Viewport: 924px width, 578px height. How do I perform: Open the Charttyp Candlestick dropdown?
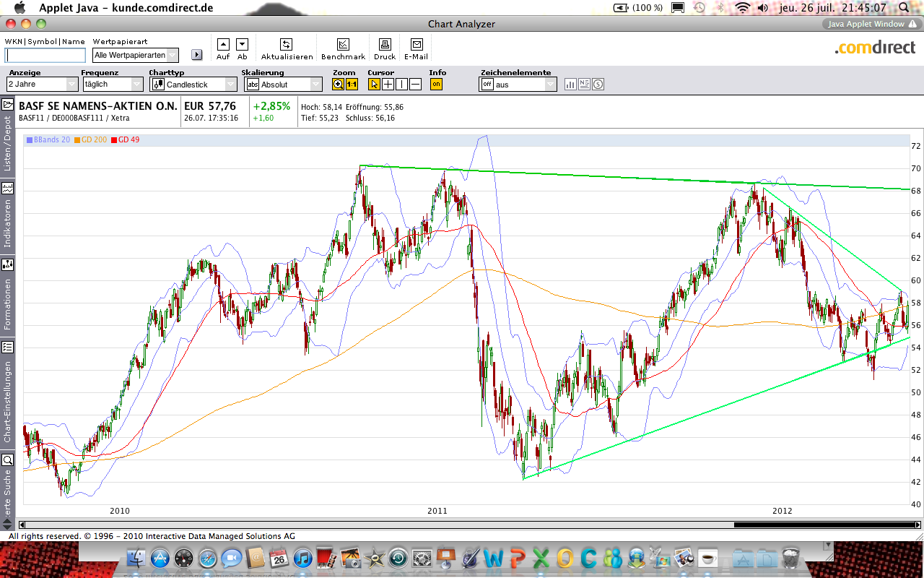coord(193,85)
